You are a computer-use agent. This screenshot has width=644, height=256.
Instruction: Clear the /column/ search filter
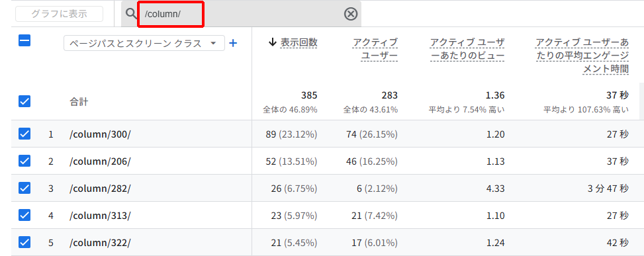click(350, 15)
